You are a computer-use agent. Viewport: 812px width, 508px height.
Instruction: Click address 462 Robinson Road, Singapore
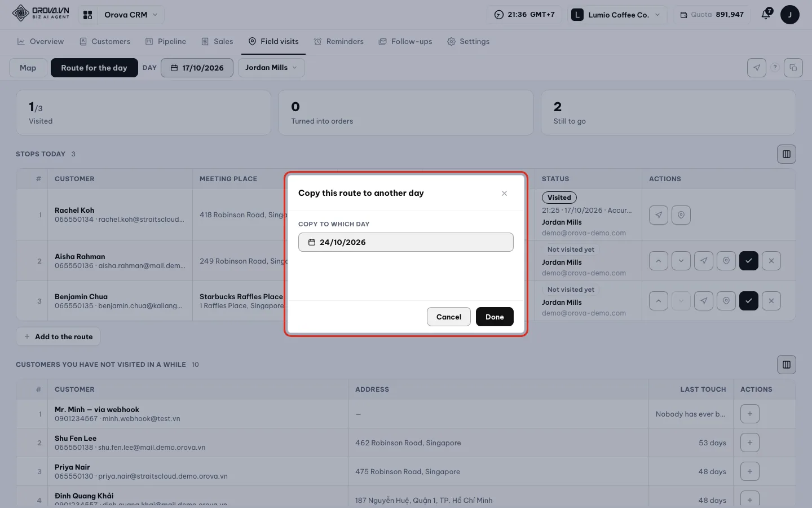coord(408,443)
